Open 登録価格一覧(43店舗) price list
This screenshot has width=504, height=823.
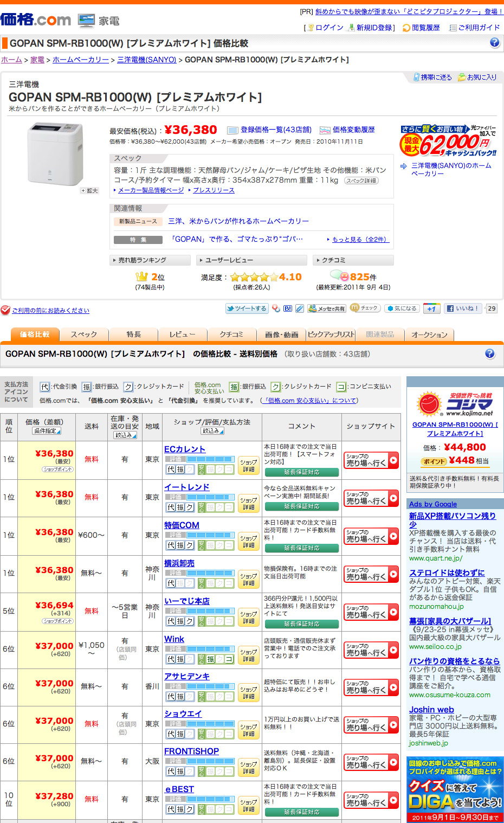[276, 130]
